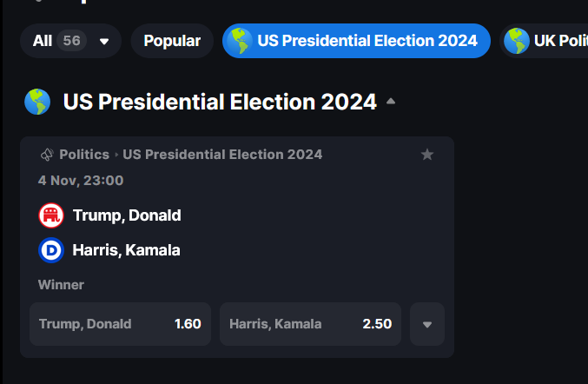
Task: Open the All 56 filter dropdown arrow
Action: coord(104,41)
